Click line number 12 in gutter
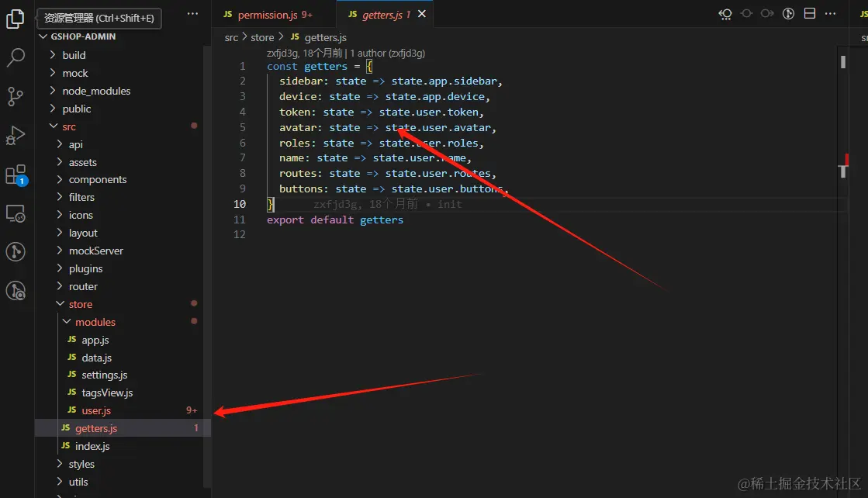868x498 pixels. tap(239, 234)
